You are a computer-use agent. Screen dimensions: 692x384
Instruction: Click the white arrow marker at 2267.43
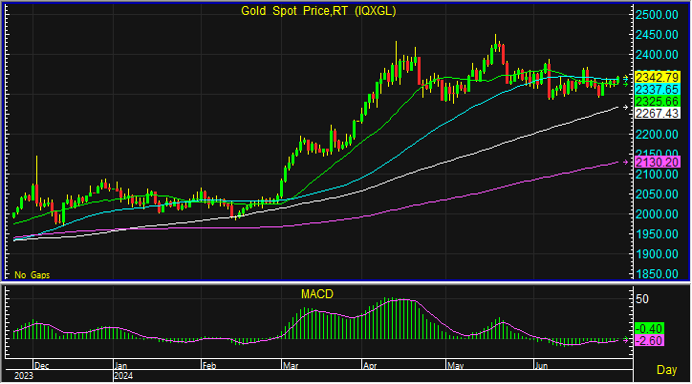pyautogui.click(x=625, y=107)
